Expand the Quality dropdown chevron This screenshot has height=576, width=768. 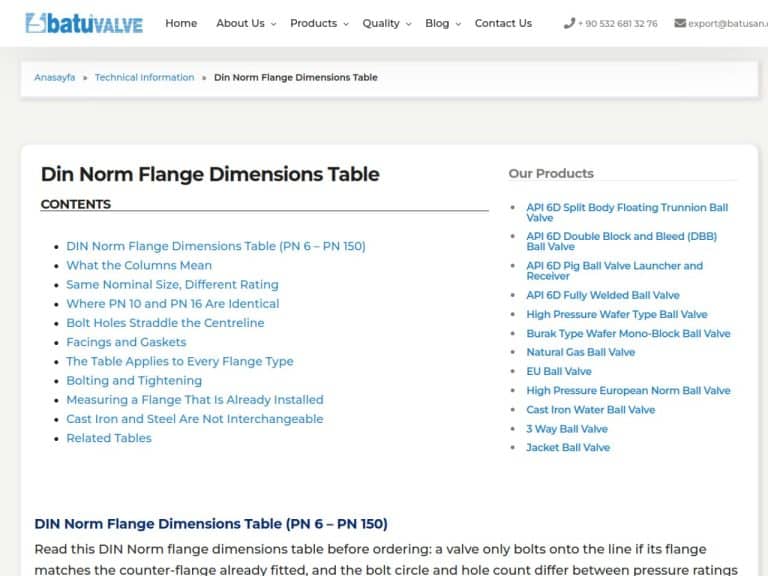click(408, 24)
